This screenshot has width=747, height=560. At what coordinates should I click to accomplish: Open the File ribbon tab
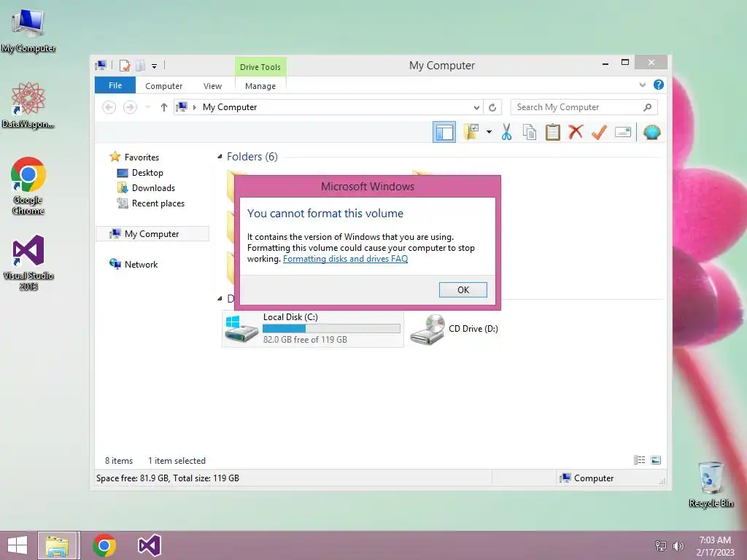115,85
